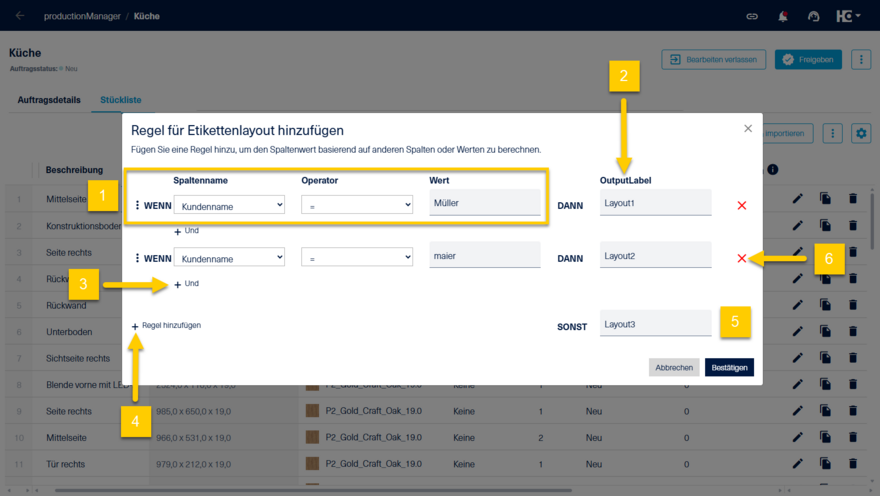This screenshot has width=880, height=496.
Task: Click the drag handle of first WENN row
Action: [x=137, y=205]
